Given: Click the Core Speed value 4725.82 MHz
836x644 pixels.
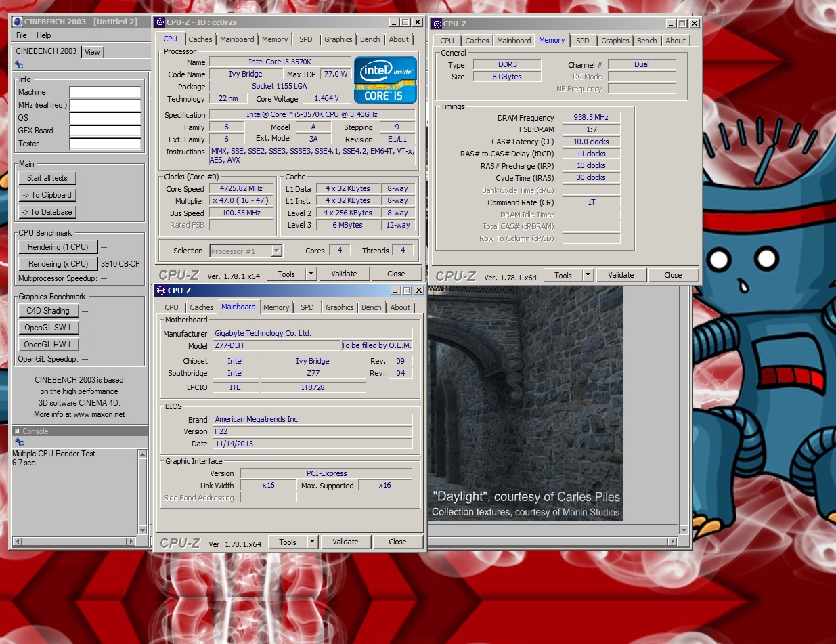Looking at the screenshot, I should pyautogui.click(x=241, y=189).
